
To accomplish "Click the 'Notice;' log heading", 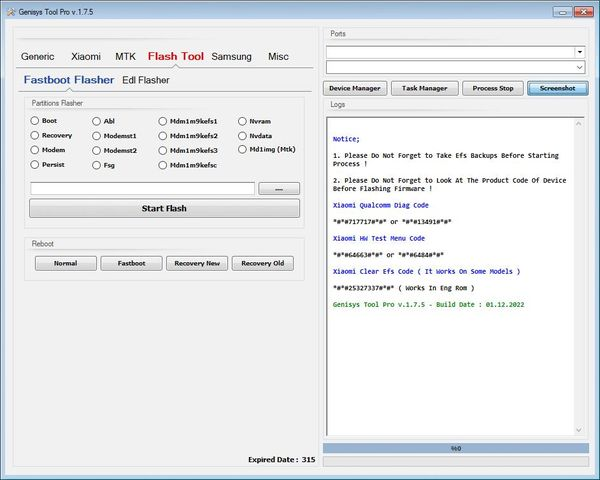I will coord(346,139).
